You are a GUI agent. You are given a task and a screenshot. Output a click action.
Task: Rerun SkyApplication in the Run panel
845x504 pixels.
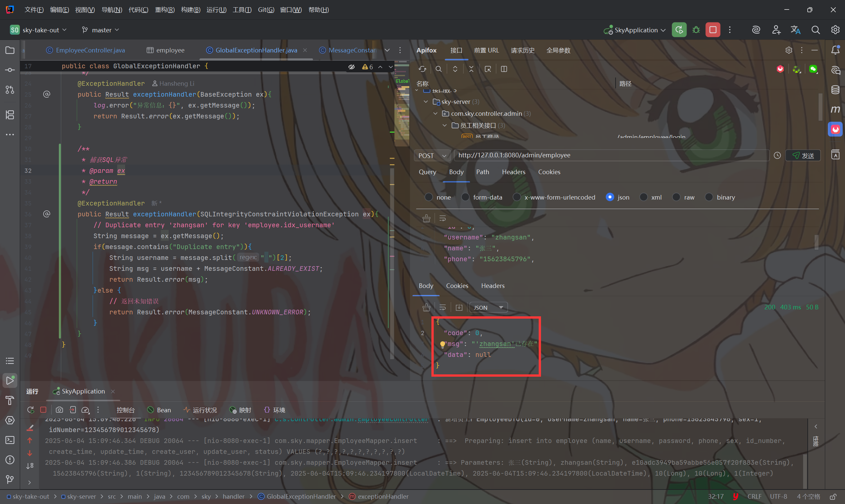coord(31,410)
